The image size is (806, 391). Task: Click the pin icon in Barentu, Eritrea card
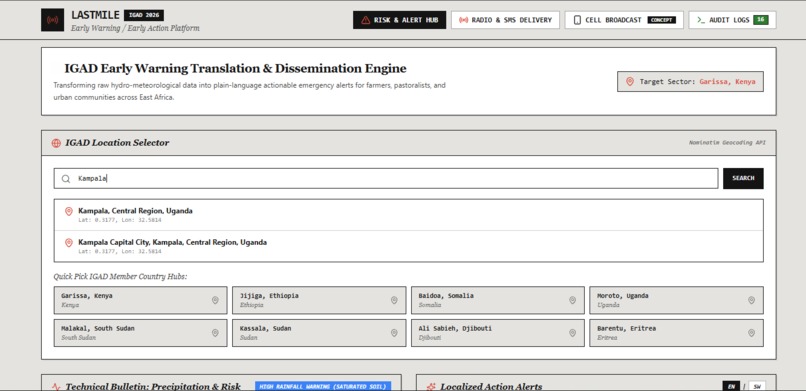tap(751, 333)
